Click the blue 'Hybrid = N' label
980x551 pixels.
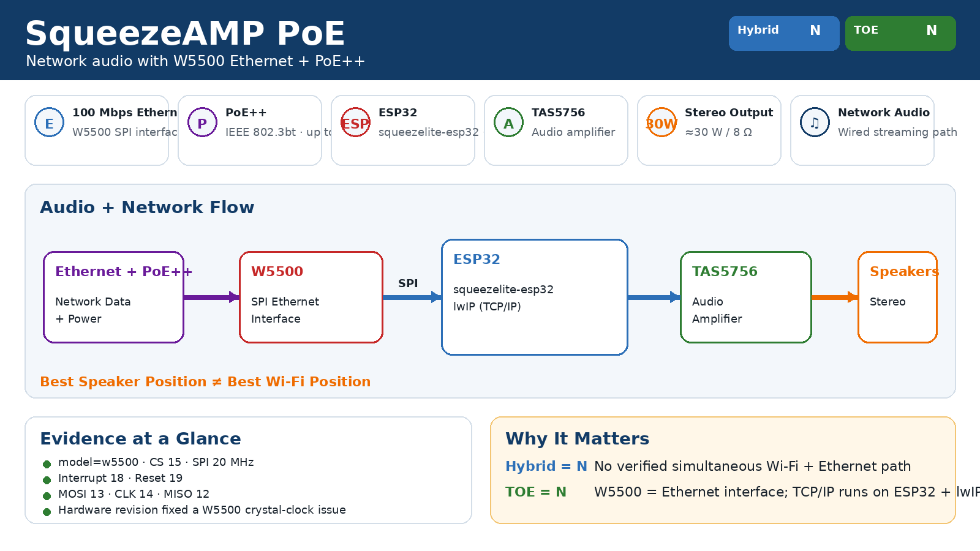click(546, 467)
